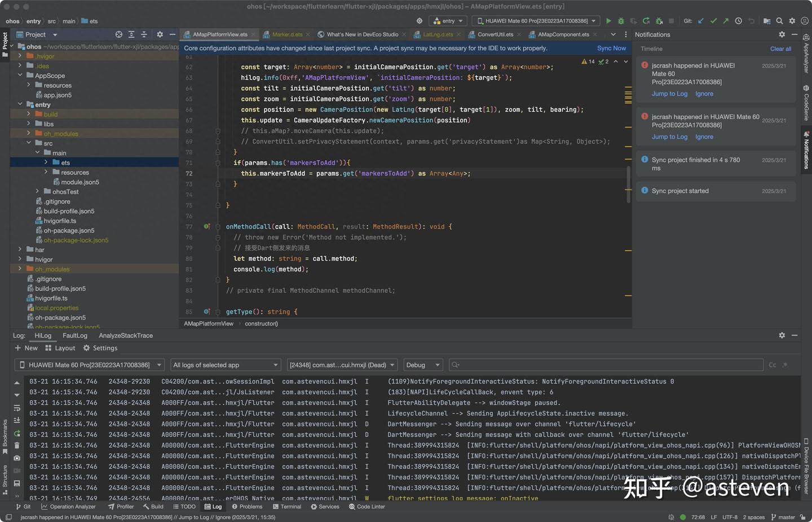The height and width of the screenshot is (522, 812).
Task: Click the Git commit checkmark icon
Action: pyautogui.click(x=713, y=21)
